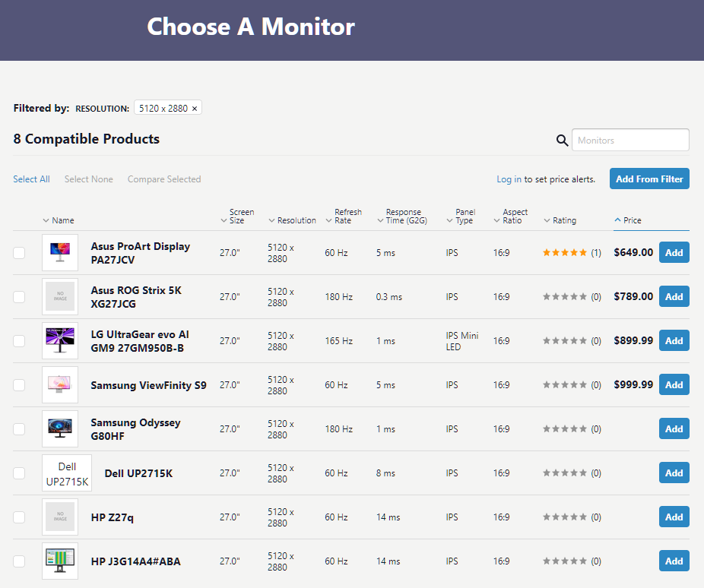Sort by Rating column
The width and height of the screenshot is (704, 588).
pos(560,220)
